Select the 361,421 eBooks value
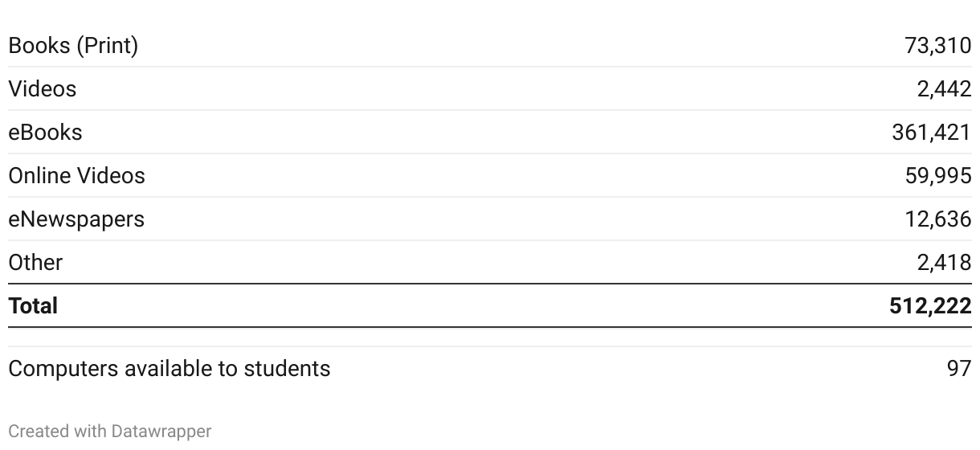The image size is (980, 450). (x=932, y=132)
